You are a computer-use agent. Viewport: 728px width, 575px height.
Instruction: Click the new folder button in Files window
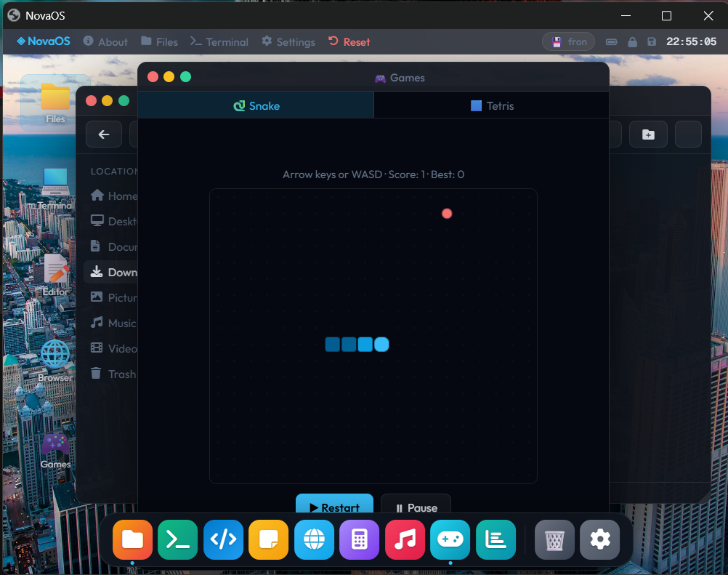648,134
